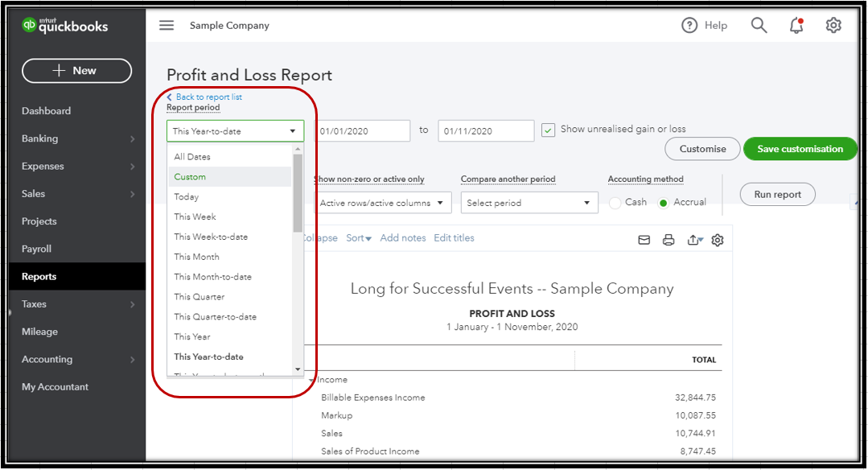868x470 pixels.
Task: Open Projects in sidebar
Action: click(x=39, y=221)
